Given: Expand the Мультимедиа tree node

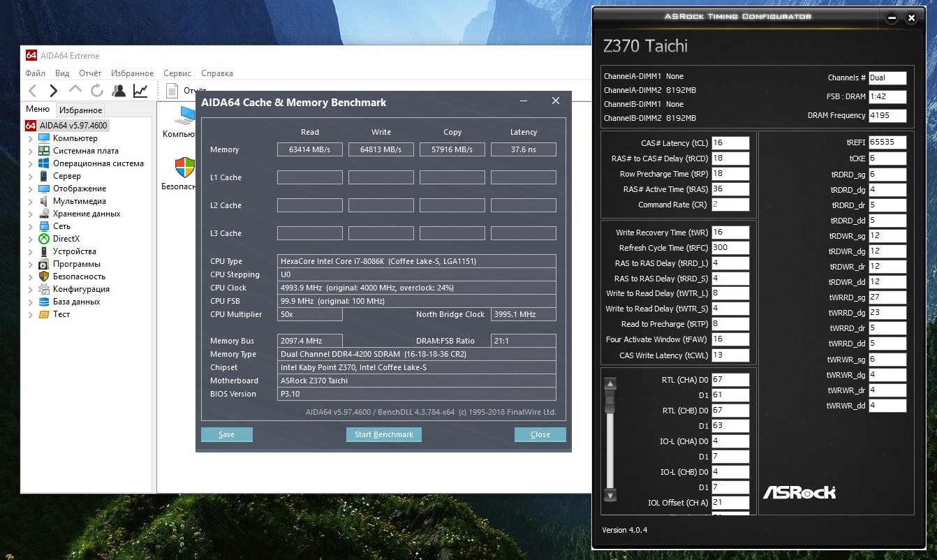Looking at the screenshot, I should tap(31, 201).
